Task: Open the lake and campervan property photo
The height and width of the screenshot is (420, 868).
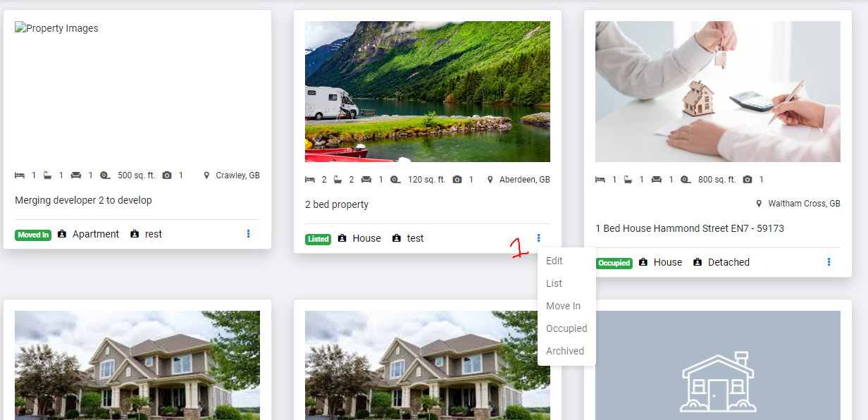Action: (428, 92)
